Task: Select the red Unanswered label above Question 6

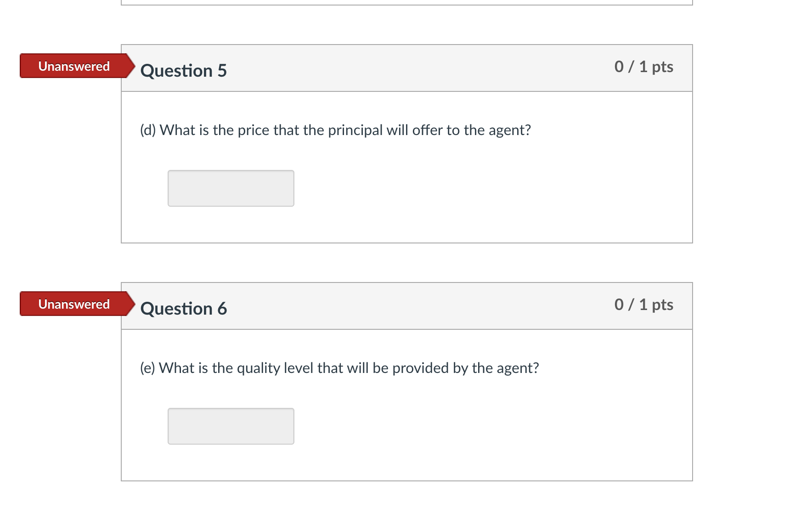Action: click(x=74, y=304)
